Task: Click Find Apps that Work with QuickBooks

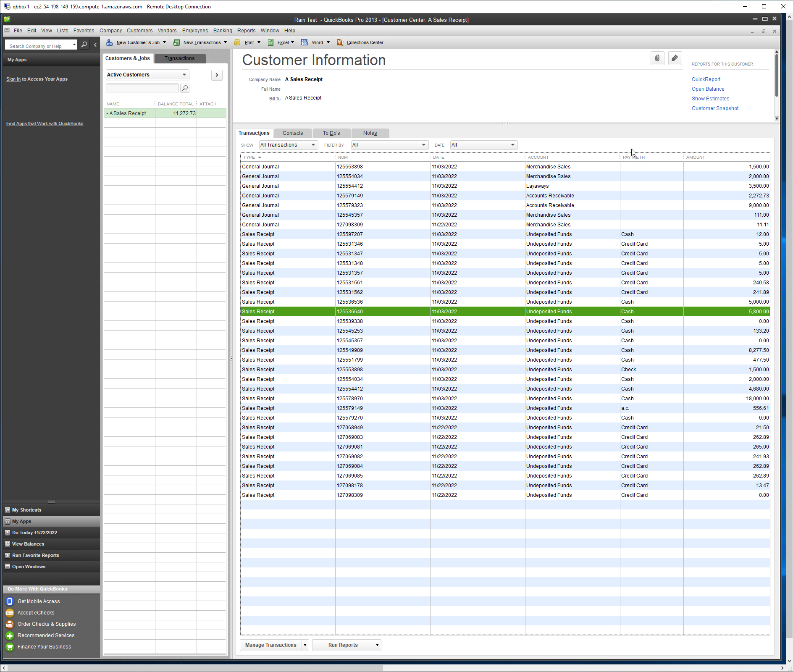Action: (45, 123)
